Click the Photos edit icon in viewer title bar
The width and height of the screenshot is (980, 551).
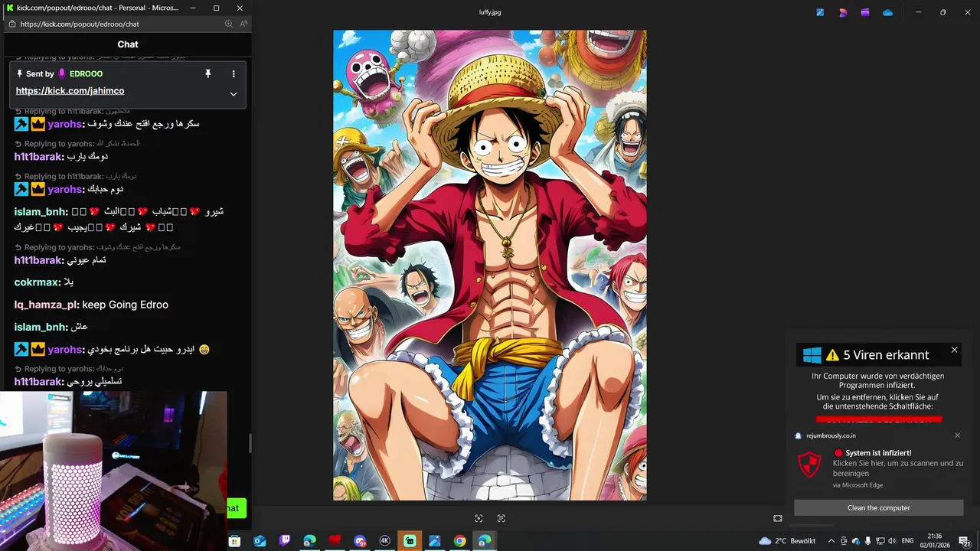point(820,12)
